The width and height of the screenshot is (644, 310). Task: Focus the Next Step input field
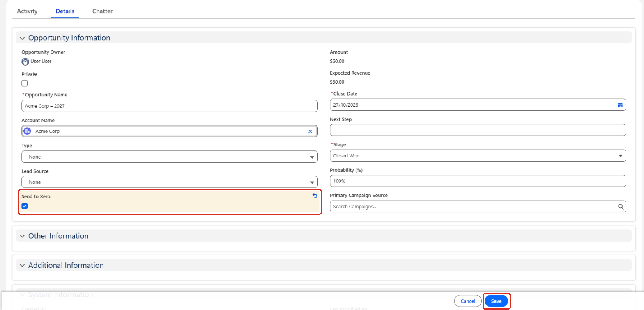point(478,130)
